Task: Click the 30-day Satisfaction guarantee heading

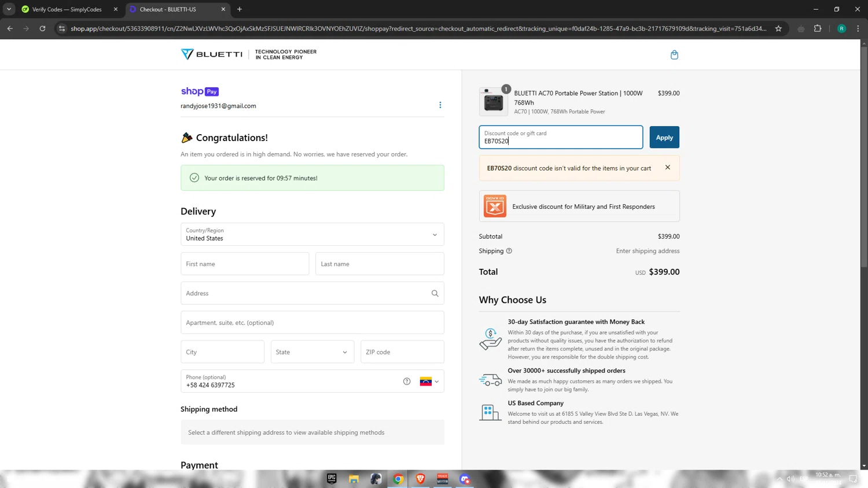Action: (x=576, y=322)
